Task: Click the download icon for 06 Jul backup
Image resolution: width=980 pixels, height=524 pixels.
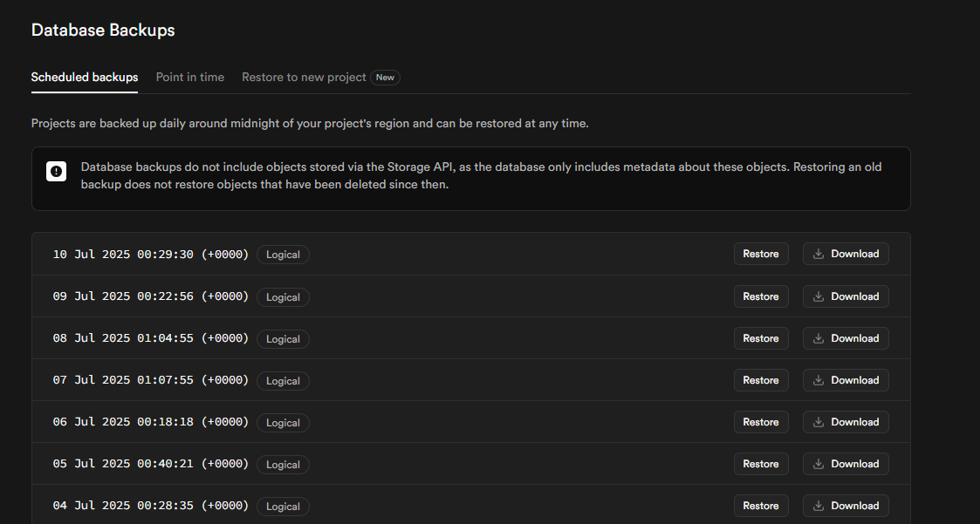Action: click(x=819, y=422)
